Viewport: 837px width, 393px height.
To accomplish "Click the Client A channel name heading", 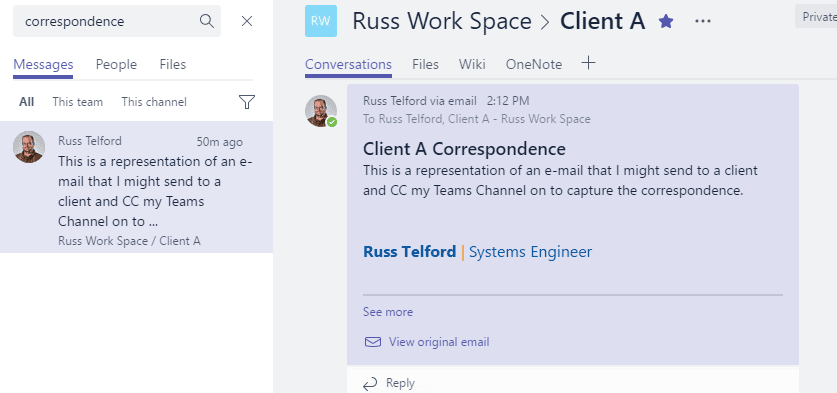I will [603, 21].
